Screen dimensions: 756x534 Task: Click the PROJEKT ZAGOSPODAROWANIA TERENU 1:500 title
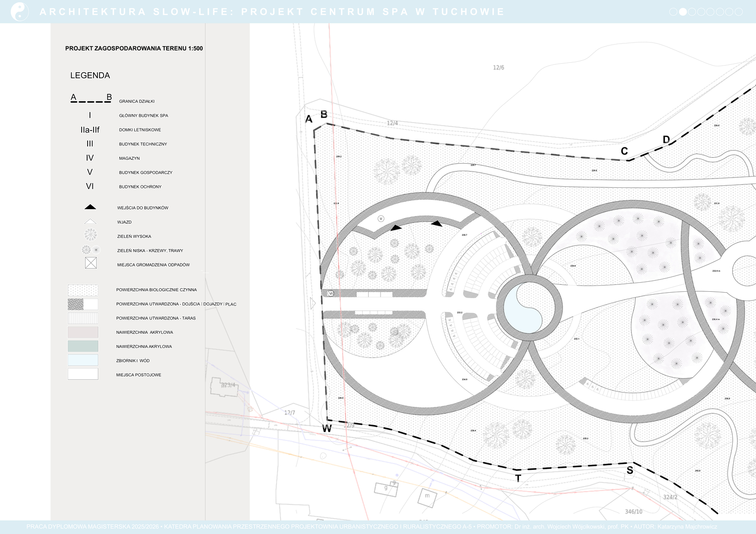[134, 48]
